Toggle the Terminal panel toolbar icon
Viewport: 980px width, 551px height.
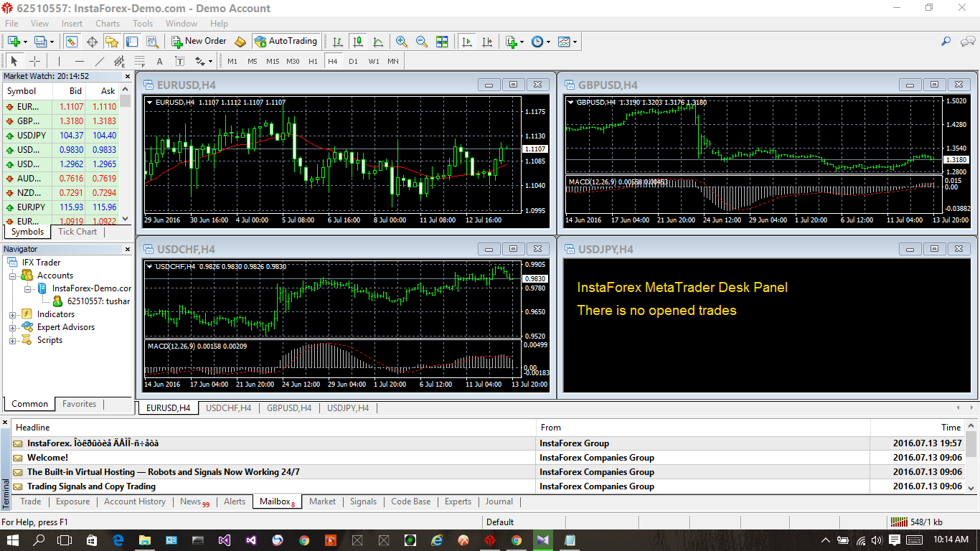point(132,42)
